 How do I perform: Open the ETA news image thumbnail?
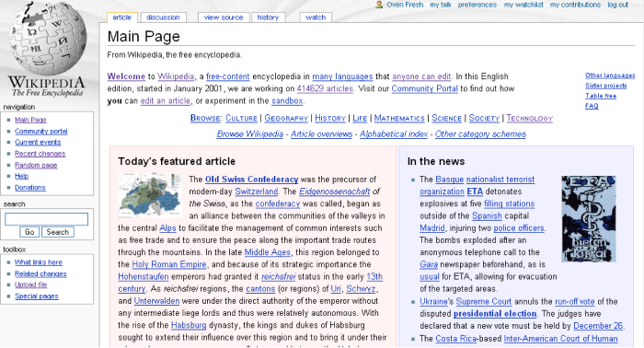(x=589, y=219)
